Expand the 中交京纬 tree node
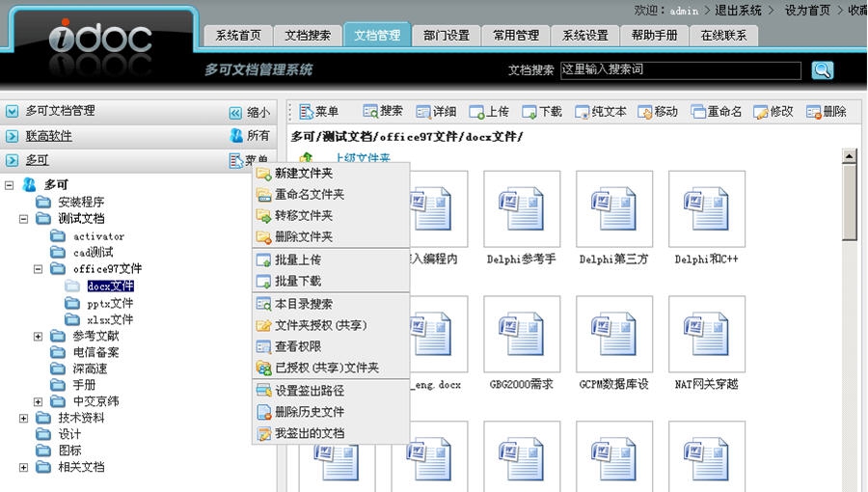The image size is (868, 492). coord(38,401)
